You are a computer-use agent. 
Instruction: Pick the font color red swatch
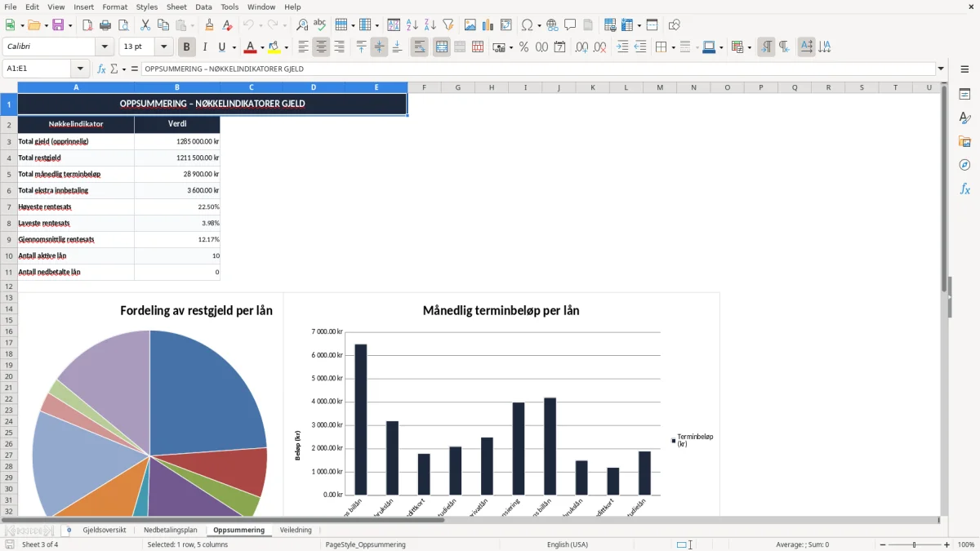251,47
